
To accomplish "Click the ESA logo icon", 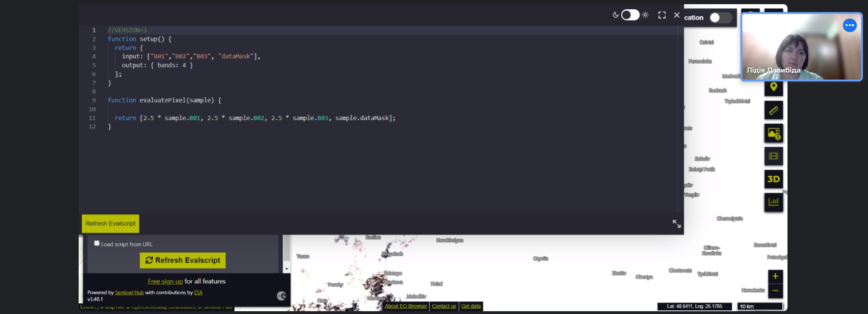I will coord(281,296).
